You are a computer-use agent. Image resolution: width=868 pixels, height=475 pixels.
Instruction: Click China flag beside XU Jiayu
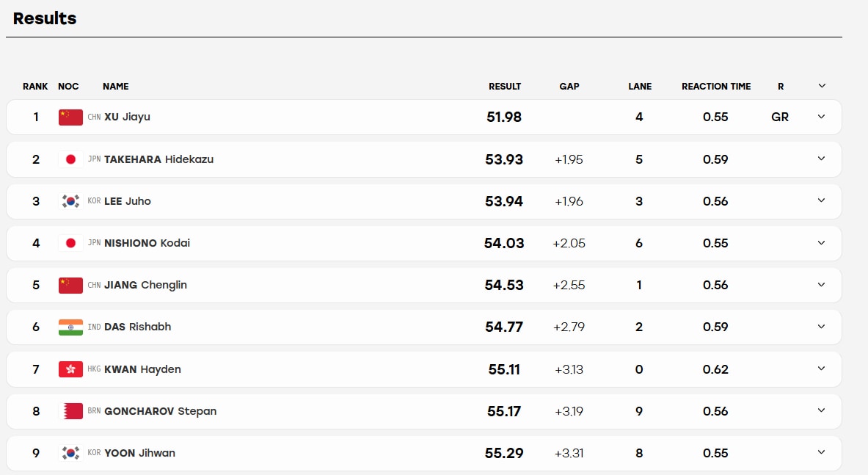click(70, 117)
